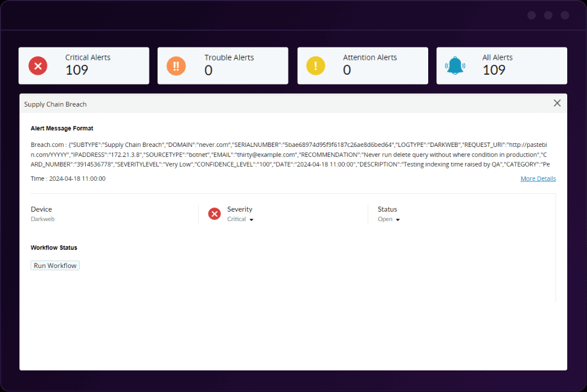Open the Severity Critical dropdown
Viewport: 587px width, 392px height.
[240, 219]
